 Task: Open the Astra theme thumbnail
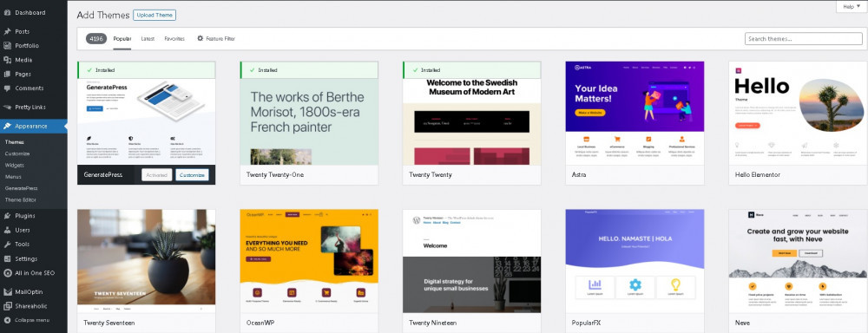click(x=635, y=113)
